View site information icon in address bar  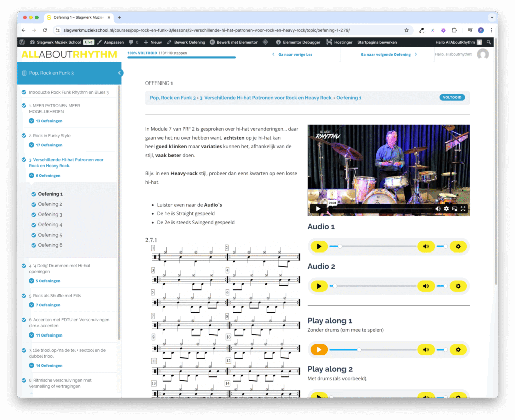click(57, 30)
